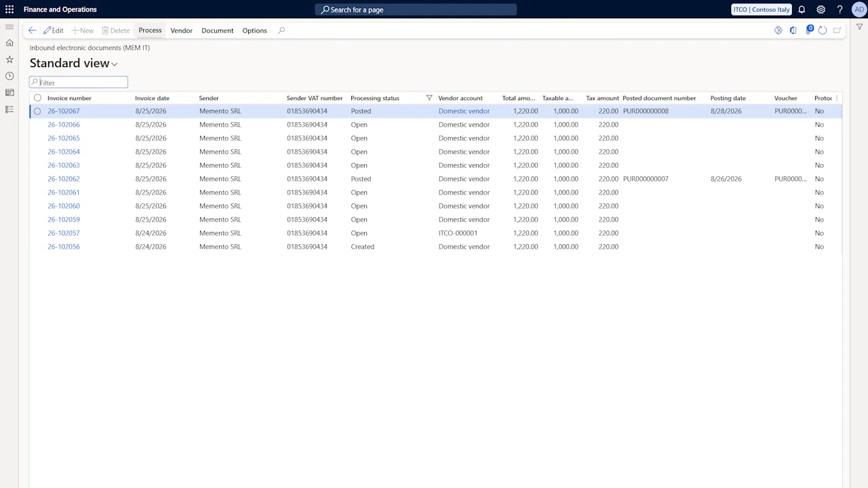This screenshot has width=868, height=488.
Task: Open attachments icon with 0 badge
Action: coord(809,30)
